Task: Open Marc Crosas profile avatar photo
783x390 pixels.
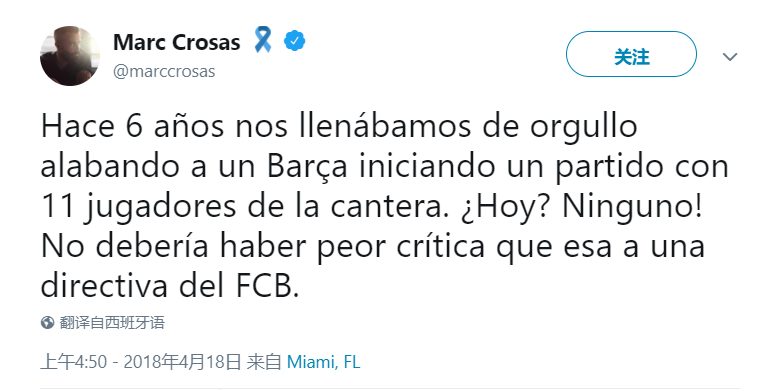Action: (69, 56)
